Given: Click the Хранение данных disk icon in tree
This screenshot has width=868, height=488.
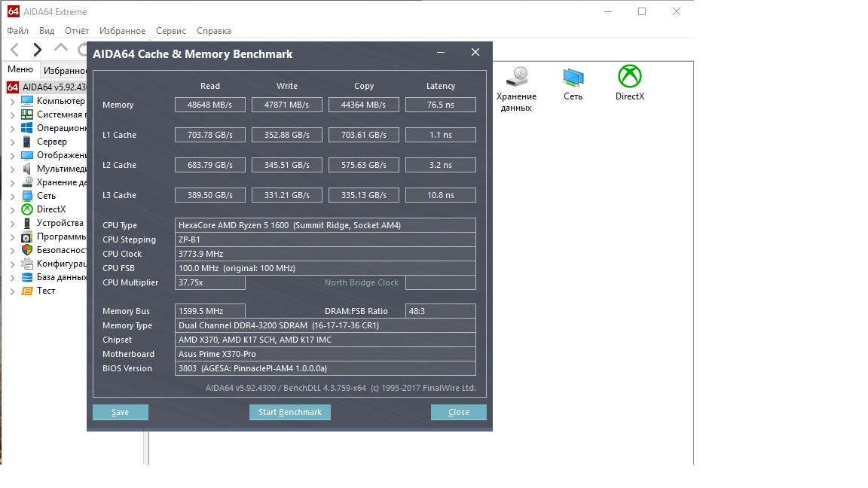Looking at the screenshot, I should point(26,182).
